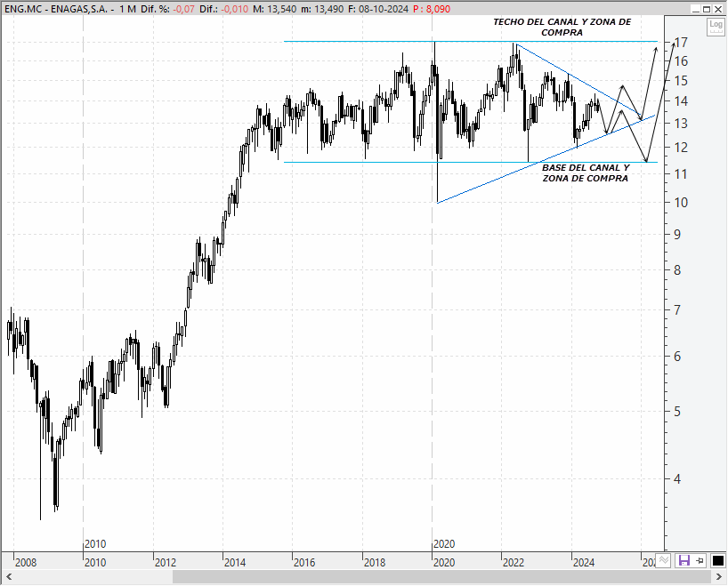The image size is (728, 586).
Task: Select the TECHO DEL CANAL annotation text
Action: tap(562, 27)
